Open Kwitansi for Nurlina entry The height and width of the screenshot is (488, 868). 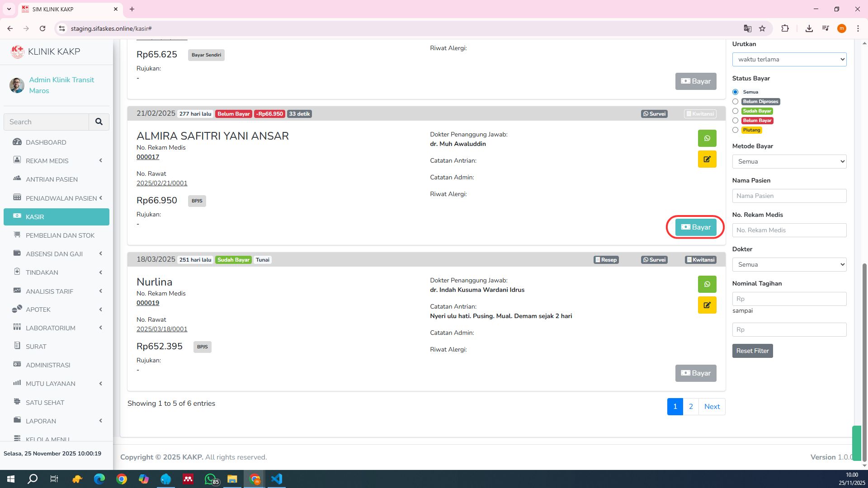(700, 260)
